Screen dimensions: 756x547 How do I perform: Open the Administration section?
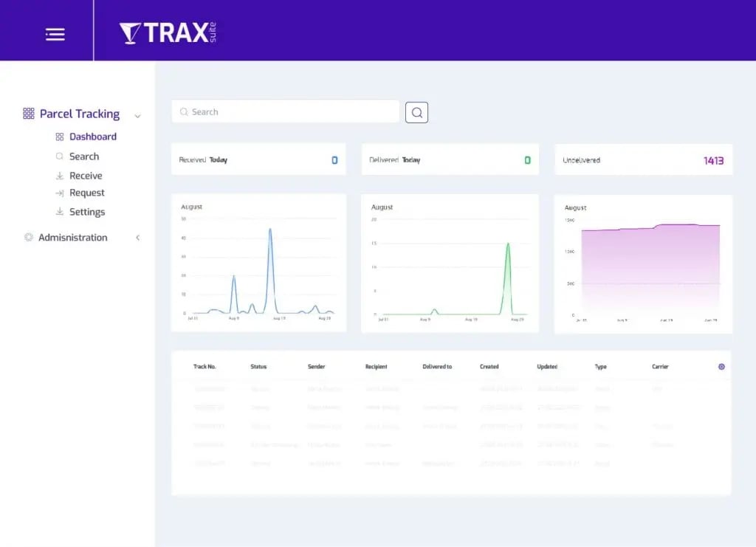[73, 238]
